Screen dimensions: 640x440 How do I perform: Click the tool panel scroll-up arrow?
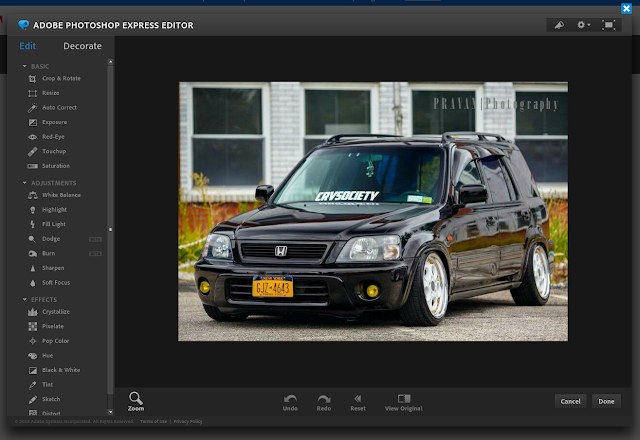coord(110,62)
